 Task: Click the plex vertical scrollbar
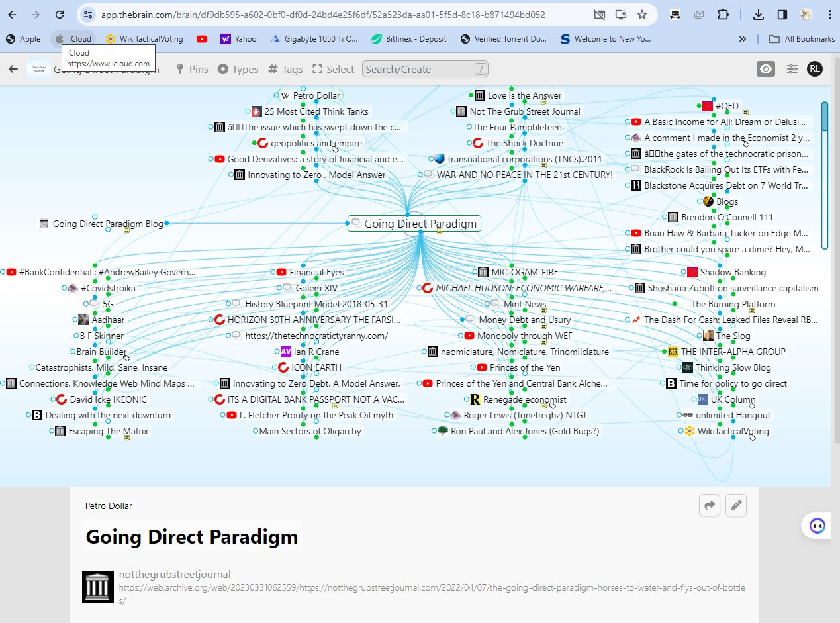(x=825, y=175)
